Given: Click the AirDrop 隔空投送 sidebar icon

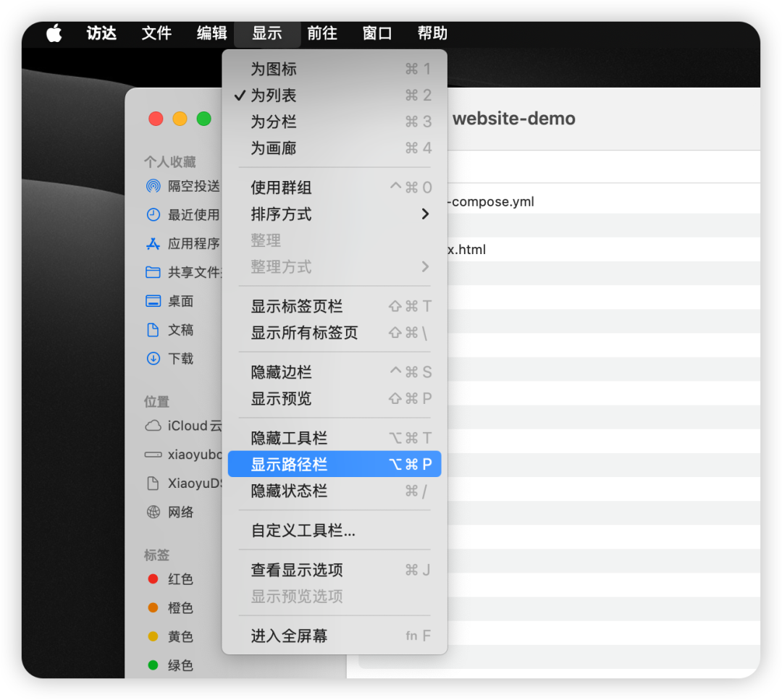Looking at the screenshot, I should pos(153,187).
